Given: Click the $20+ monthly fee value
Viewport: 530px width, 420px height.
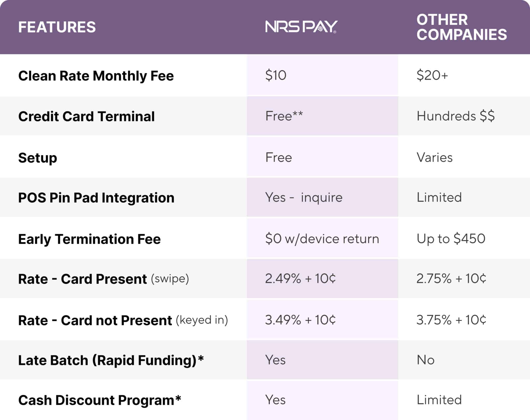Looking at the screenshot, I should (x=432, y=75).
